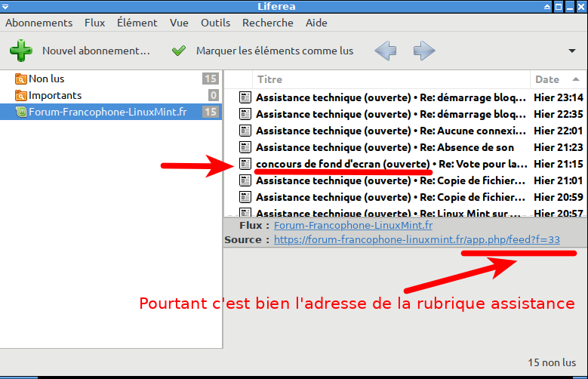
Task: Open the Forum-Francophone-LinuxMint.fr Flux link
Action: click(x=353, y=225)
